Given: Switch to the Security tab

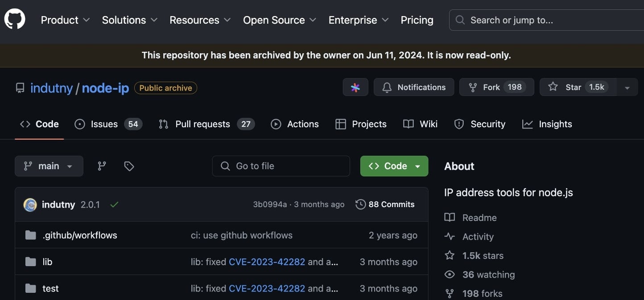Looking at the screenshot, I should (479, 124).
